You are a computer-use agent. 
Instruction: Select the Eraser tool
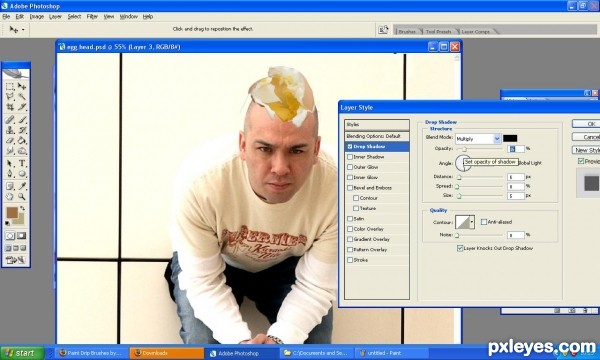pos(10,140)
